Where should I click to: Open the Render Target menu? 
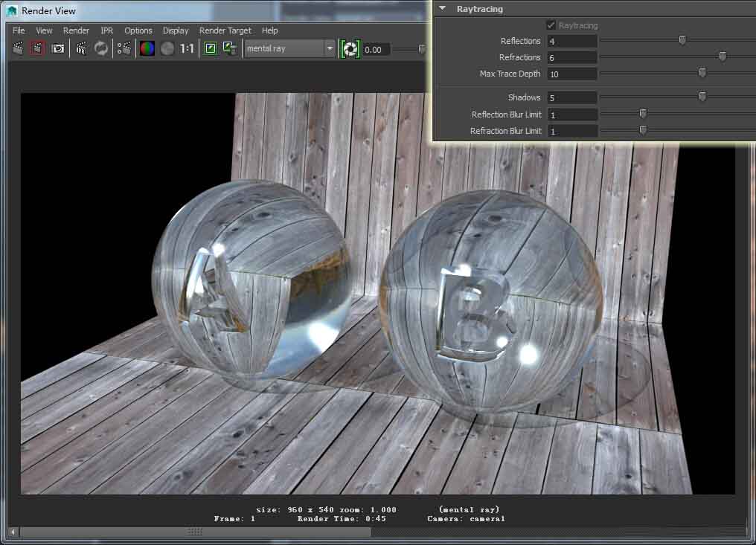[x=225, y=30]
